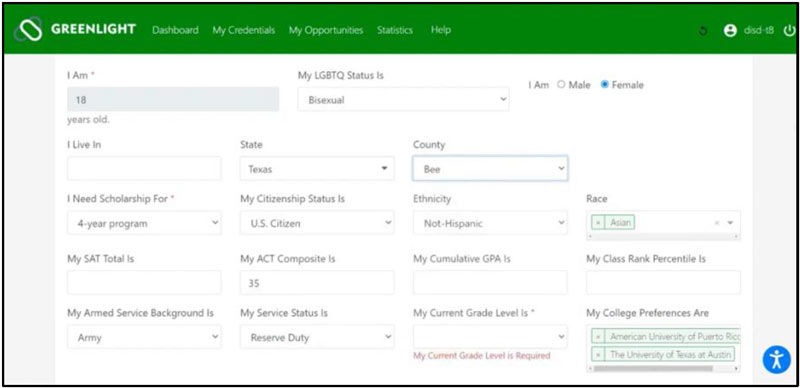The image size is (800, 388).
Task: Open My Credentials in navigation
Action: [243, 30]
